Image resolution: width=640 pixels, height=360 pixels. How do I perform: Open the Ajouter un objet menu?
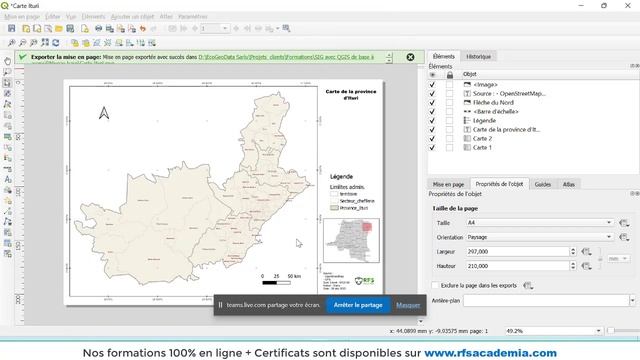[x=133, y=17]
